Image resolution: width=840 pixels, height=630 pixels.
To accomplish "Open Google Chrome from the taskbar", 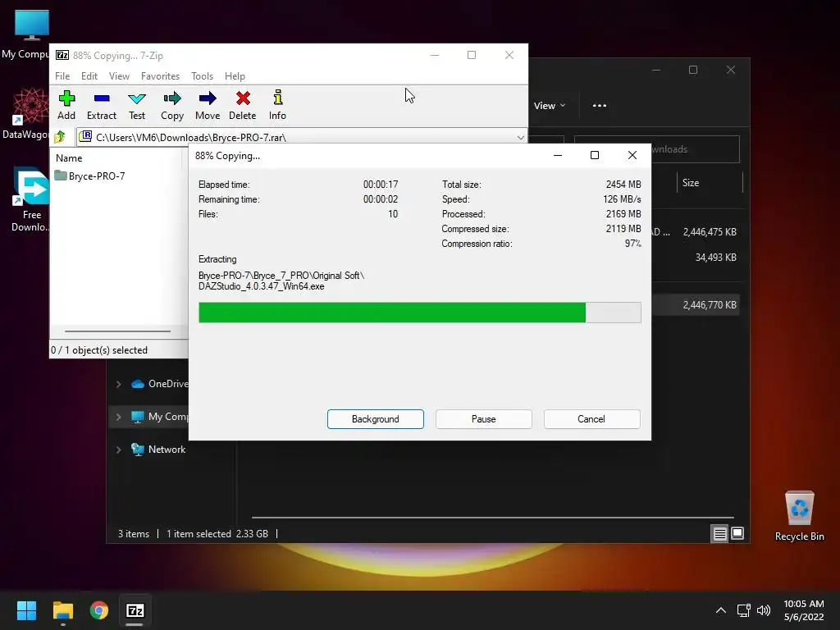I will [99, 610].
